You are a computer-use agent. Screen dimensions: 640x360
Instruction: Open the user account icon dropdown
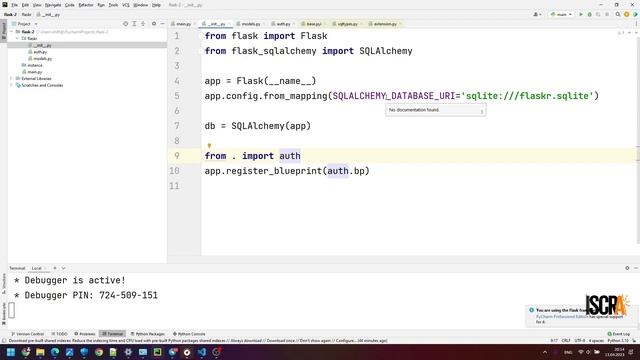pos(537,14)
